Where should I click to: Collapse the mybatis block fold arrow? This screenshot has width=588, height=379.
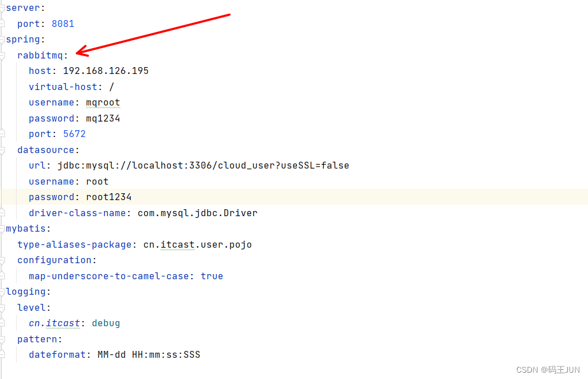tap(2, 228)
